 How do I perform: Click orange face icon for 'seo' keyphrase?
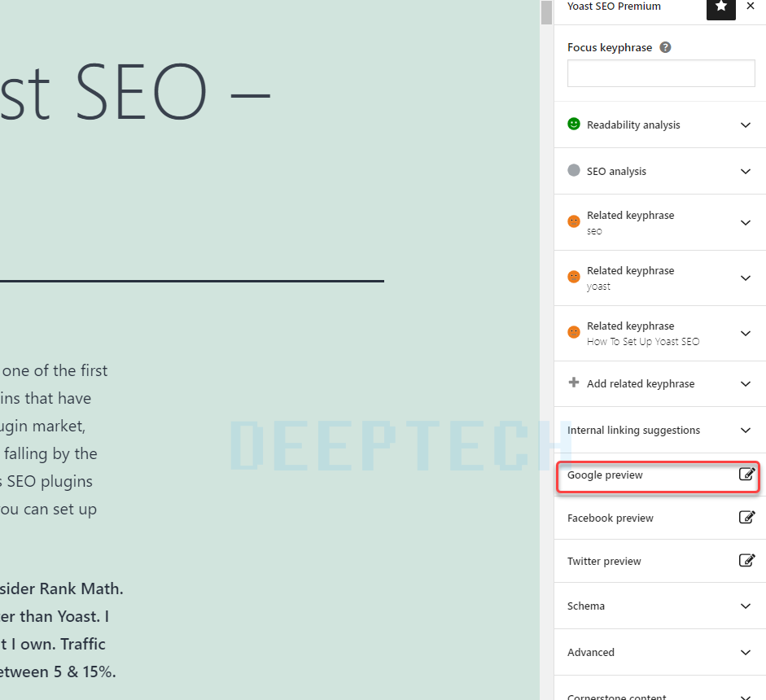pos(574,221)
